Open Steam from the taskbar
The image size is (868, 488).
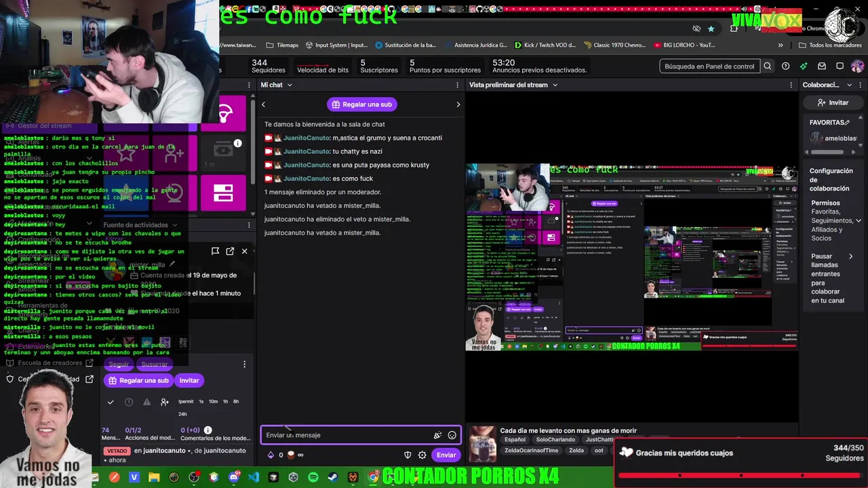tap(333, 477)
